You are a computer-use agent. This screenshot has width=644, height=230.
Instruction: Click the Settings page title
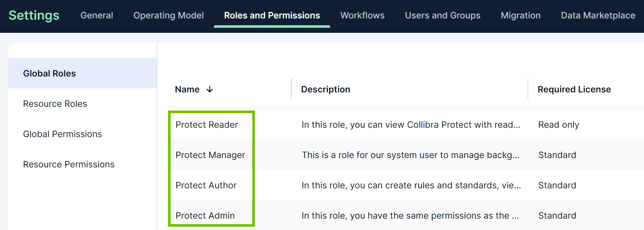pyautogui.click(x=34, y=15)
